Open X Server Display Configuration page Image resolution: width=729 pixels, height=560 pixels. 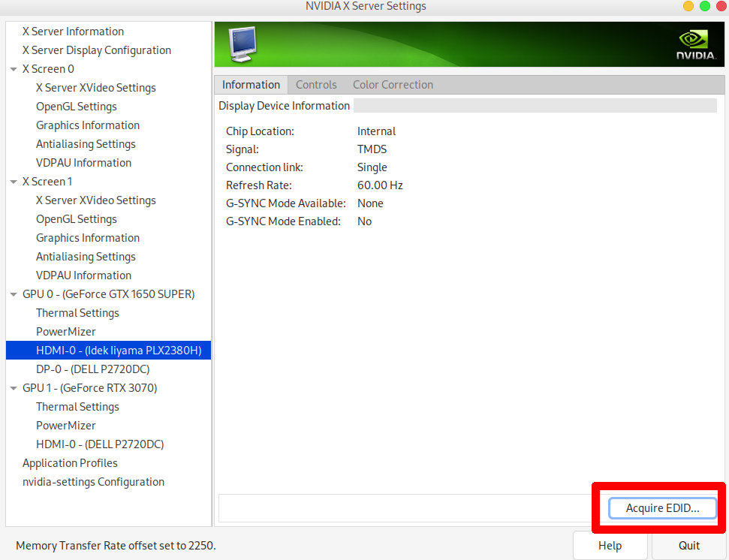97,50
